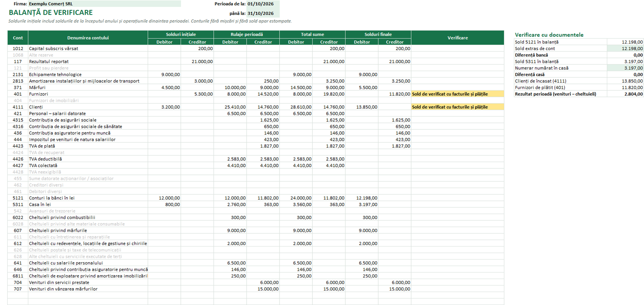Select the "TVA de plată" account name
This screenshot has width=644, height=305.
pos(42,146)
